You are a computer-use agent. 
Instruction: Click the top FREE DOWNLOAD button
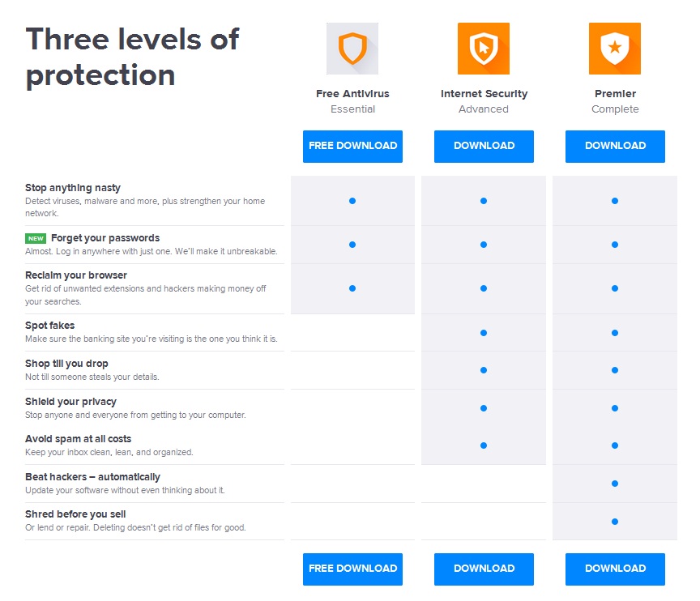pos(352,147)
